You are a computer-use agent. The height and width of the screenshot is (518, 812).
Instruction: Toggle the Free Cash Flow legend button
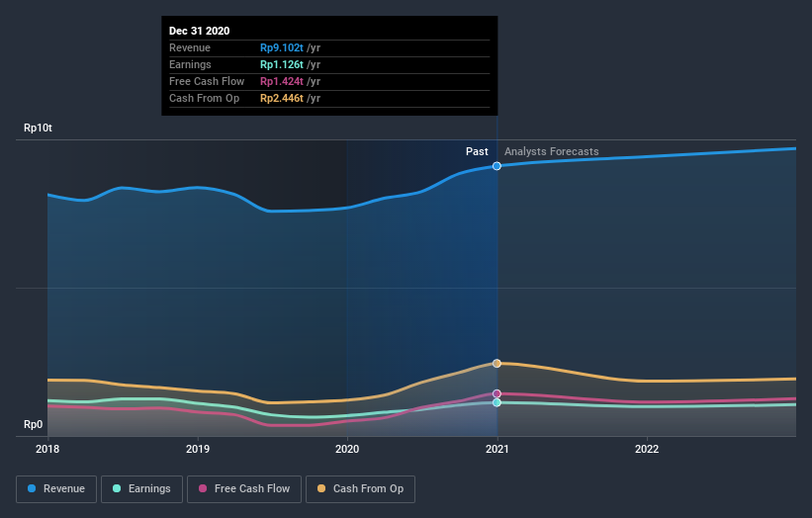tap(244, 489)
